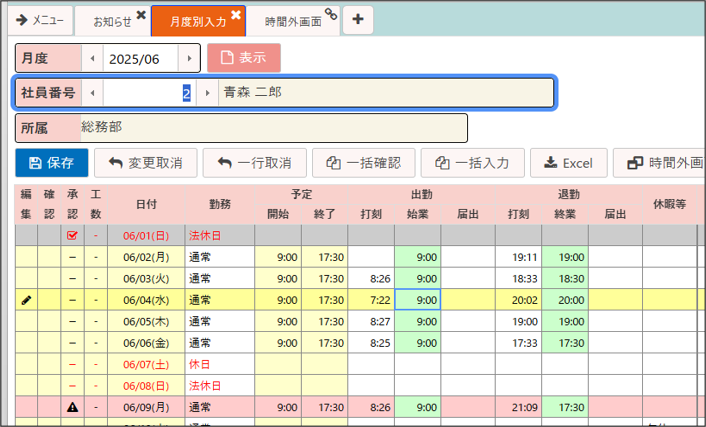This screenshot has width=706, height=427.
Task: Switch to the 時間外画面 tab
Action: (x=292, y=21)
